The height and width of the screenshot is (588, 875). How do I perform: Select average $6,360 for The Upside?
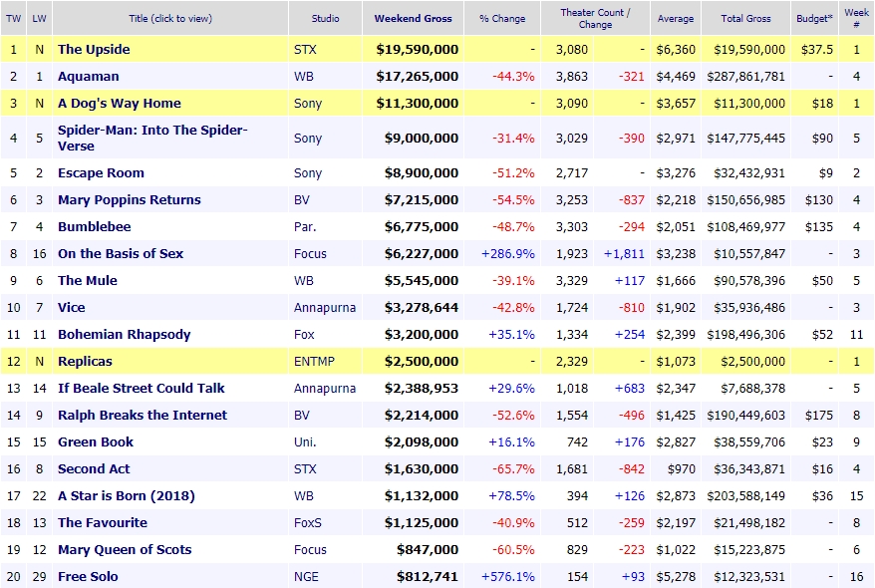(x=676, y=49)
